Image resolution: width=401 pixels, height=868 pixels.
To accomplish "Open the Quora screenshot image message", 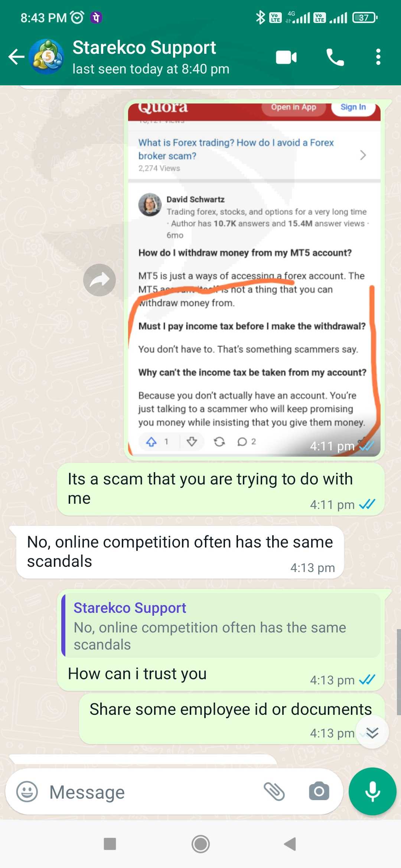I will (254, 280).
